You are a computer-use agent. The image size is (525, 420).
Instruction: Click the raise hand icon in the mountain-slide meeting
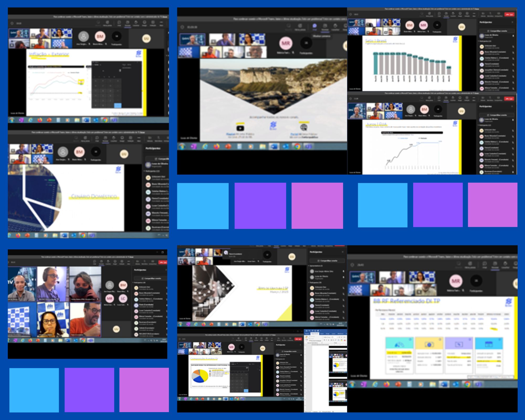[335, 25]
